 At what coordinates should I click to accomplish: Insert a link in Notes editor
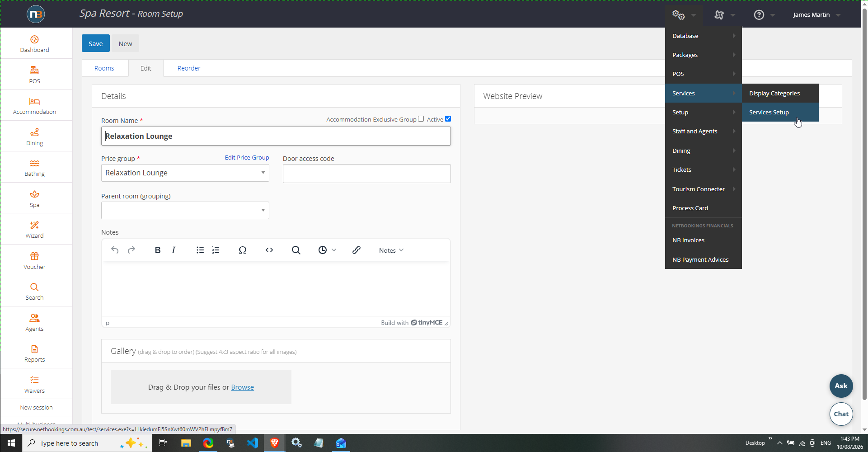pyautogui.click(x=357, y=250)
